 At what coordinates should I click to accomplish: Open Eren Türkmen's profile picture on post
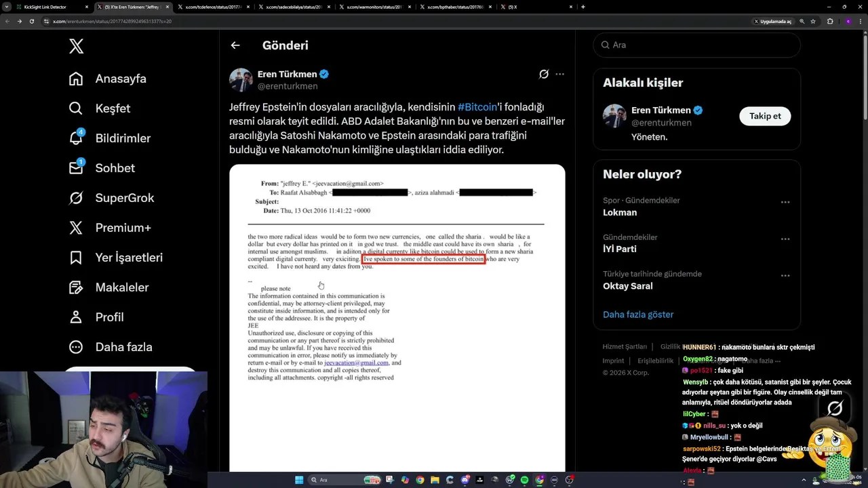click(x=241, y=79)
